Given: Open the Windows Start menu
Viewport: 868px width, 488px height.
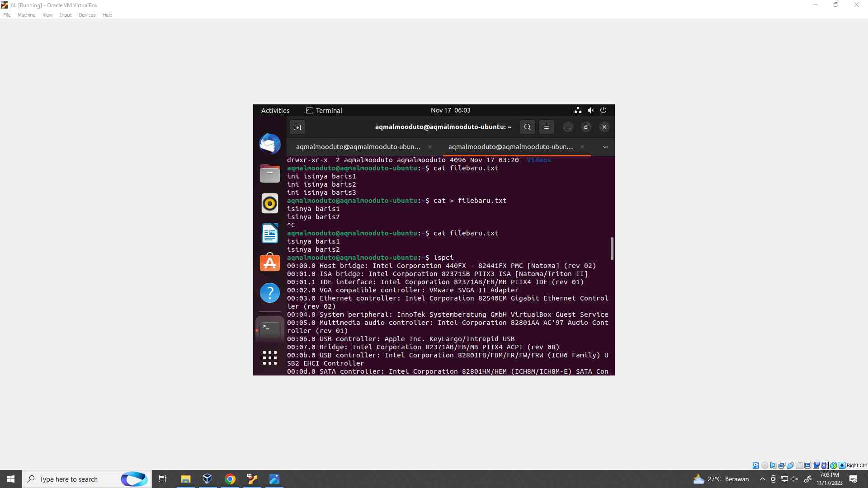Looking at the screenshot, I should point(11,479).
